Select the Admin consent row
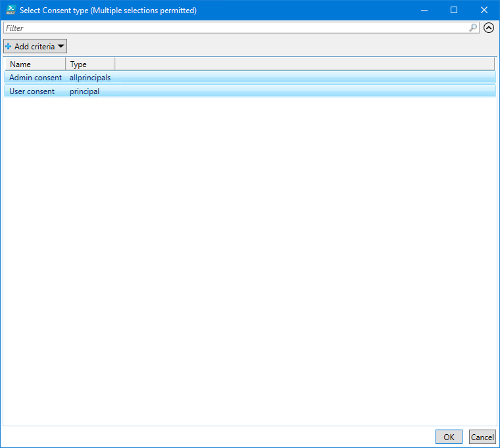This screenshot has height=448, width=500. coord(36,78)
